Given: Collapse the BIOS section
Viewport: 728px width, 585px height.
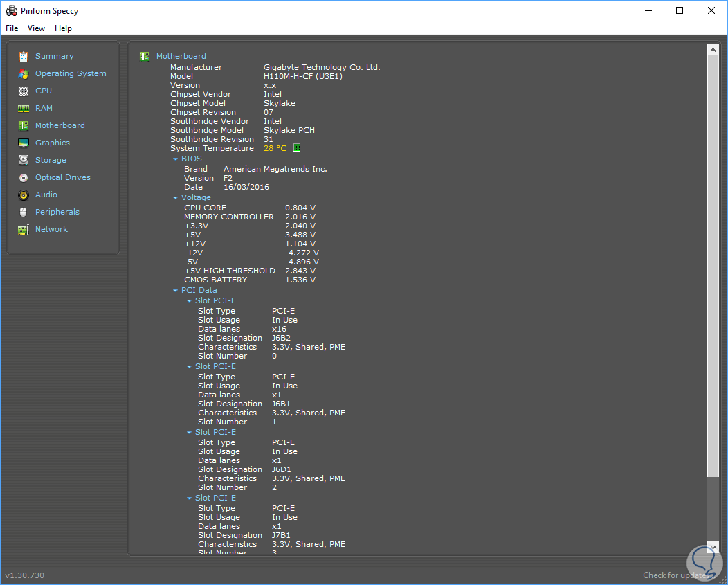Looking at the screenshot, I should click(x=176, y=159).
